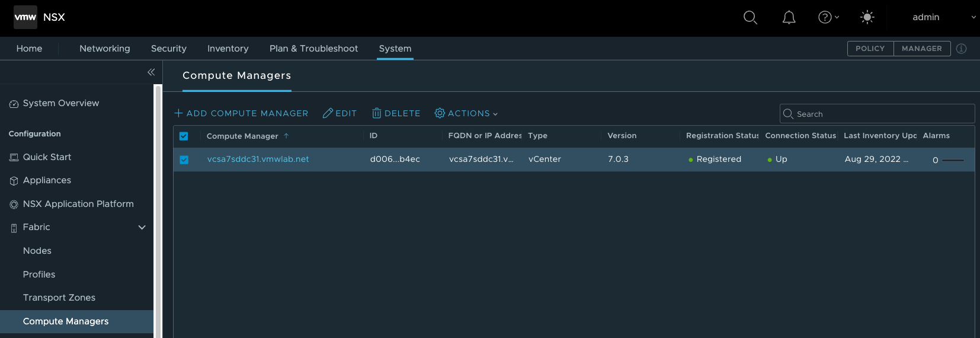Click the Actions gear icon
Viewport: 980px width, 338px height.
coord(440,113)
